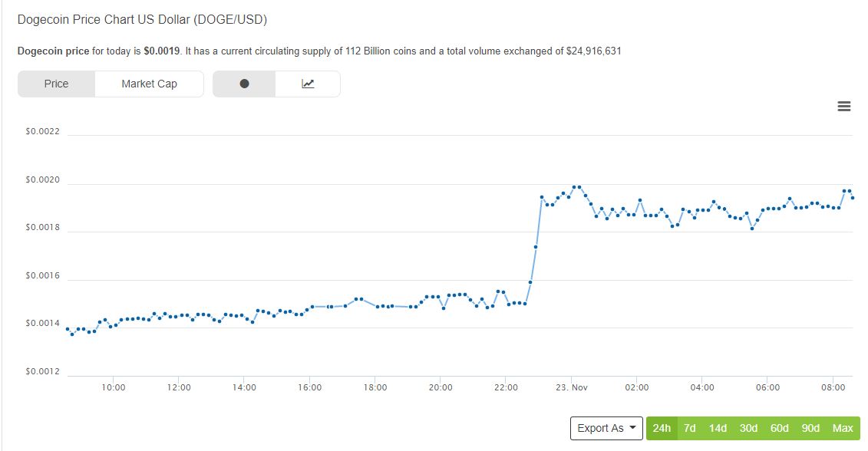Click the 08:00 x-axis label
This screenshot has height=451, width=868.
coord(833,387)
